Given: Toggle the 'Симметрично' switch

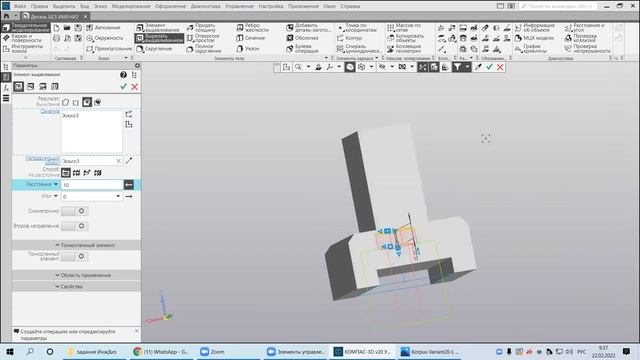Looking at the screenshot, I should coord(74,211).
